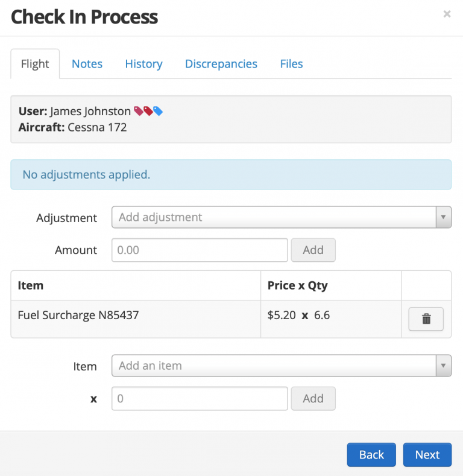Click the item quantity input field
The height and width of the screenshot is (476, 463).
200,398
